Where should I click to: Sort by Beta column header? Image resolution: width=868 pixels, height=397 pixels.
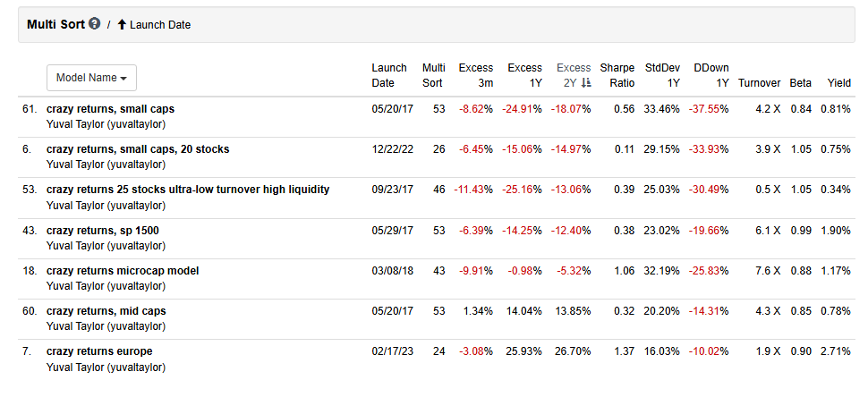click(800, 82)
